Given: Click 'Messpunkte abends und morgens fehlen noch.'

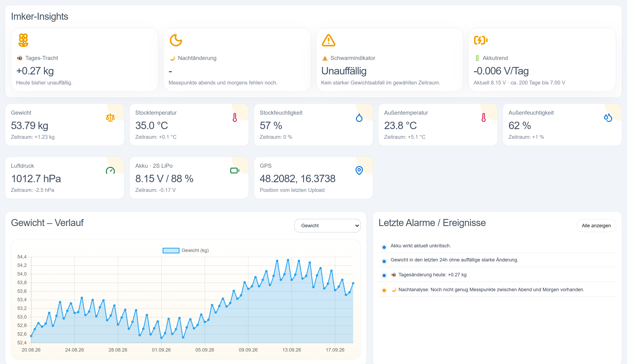Looking at the screenshot, I should point(223,83).
